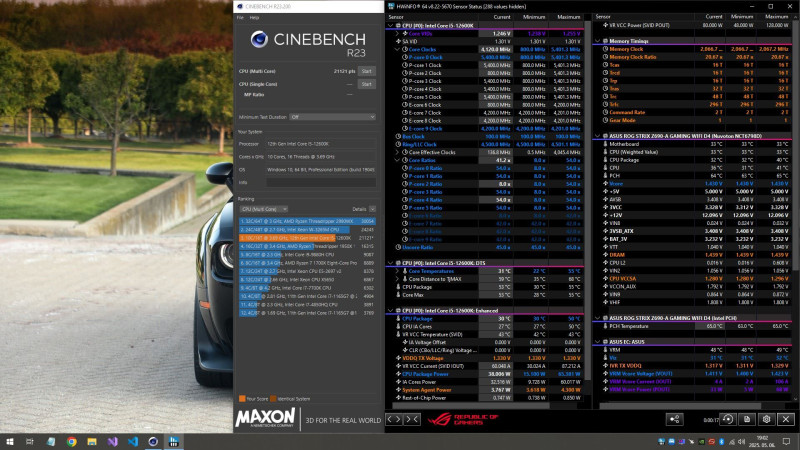This screenshot has height=450, width=800.
Task: Expand the Core Effective Clocks node
Action: 397,152
